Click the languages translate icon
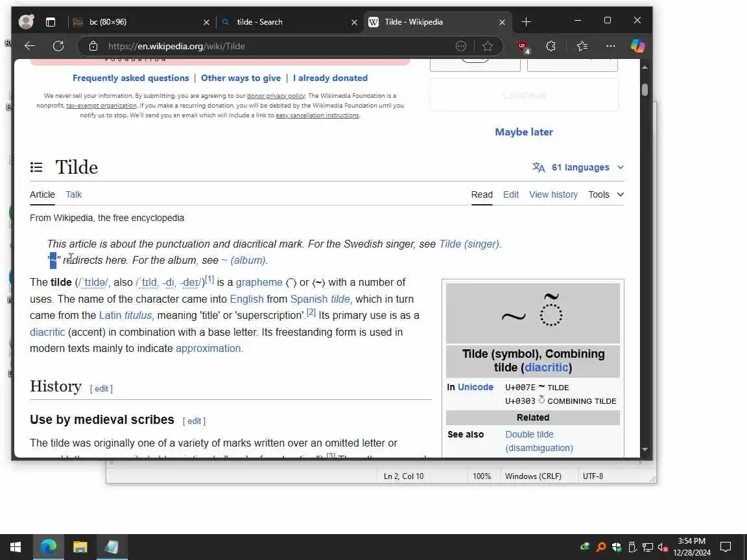Screen dimensions: 747x560 (539, 167)
